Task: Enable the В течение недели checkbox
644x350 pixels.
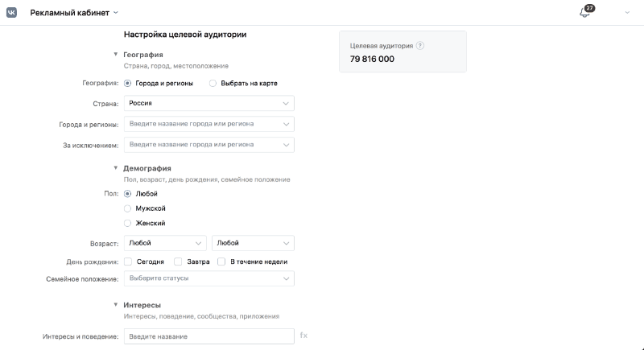Action: 221,261
